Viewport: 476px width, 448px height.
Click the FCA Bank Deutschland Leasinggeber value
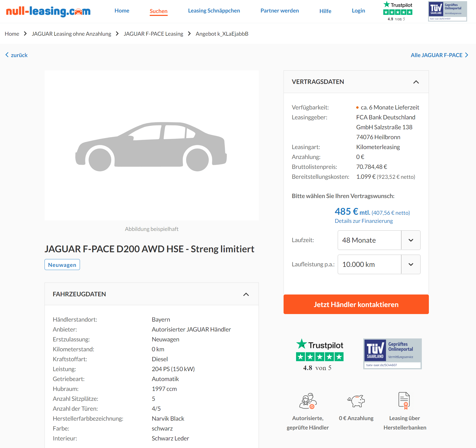[385, 127]
